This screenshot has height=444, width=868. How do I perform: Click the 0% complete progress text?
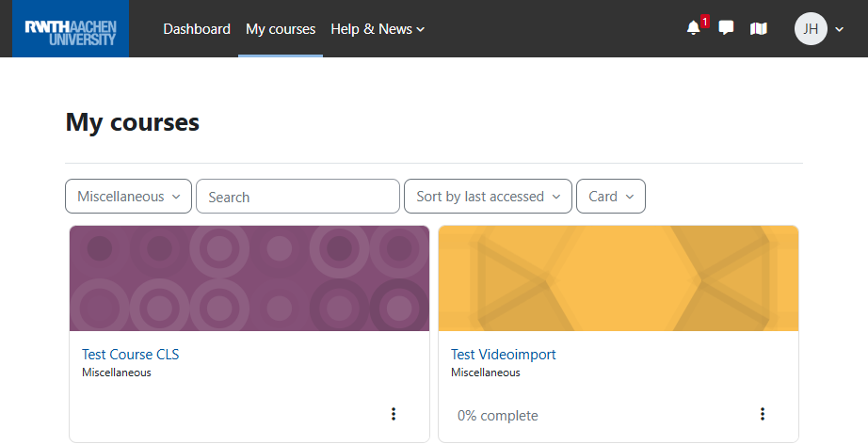(x=498, y=415)
